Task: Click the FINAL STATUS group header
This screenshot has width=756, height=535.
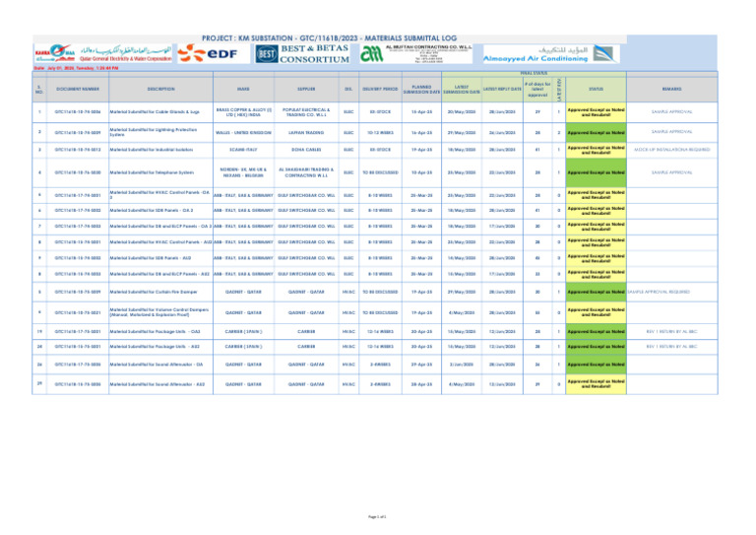Action: pyautogui.click(x=534, y=73)
